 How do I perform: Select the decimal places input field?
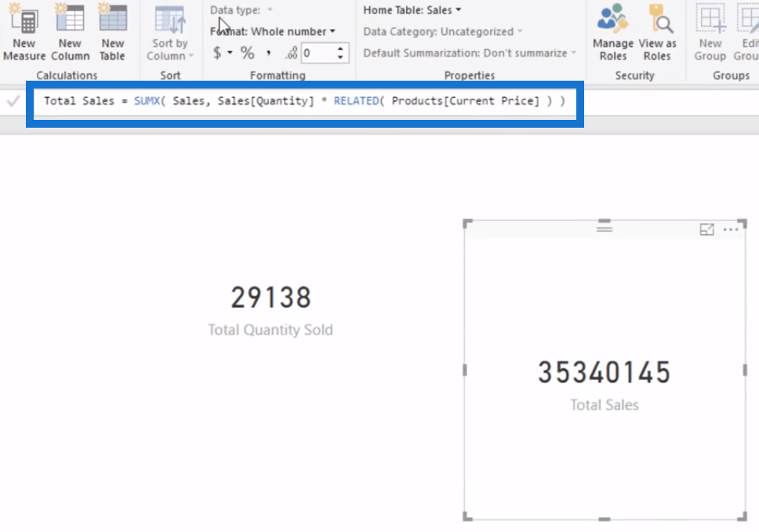[x=318, y=53]
